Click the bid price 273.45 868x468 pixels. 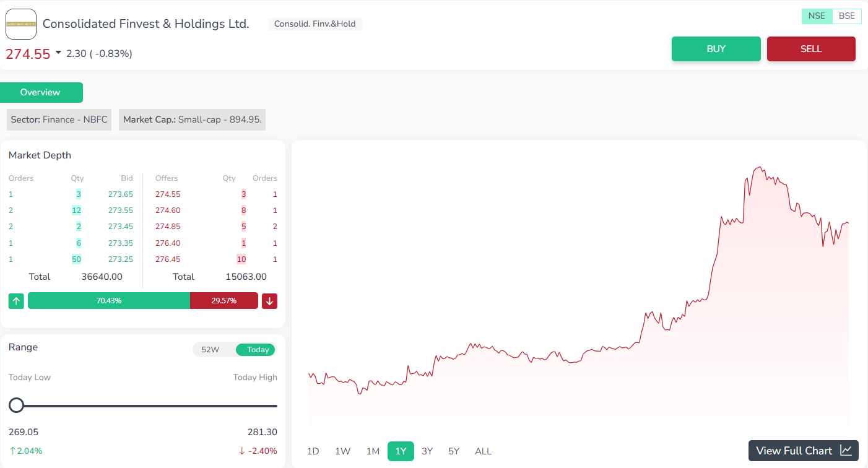[x=120, y=227]
